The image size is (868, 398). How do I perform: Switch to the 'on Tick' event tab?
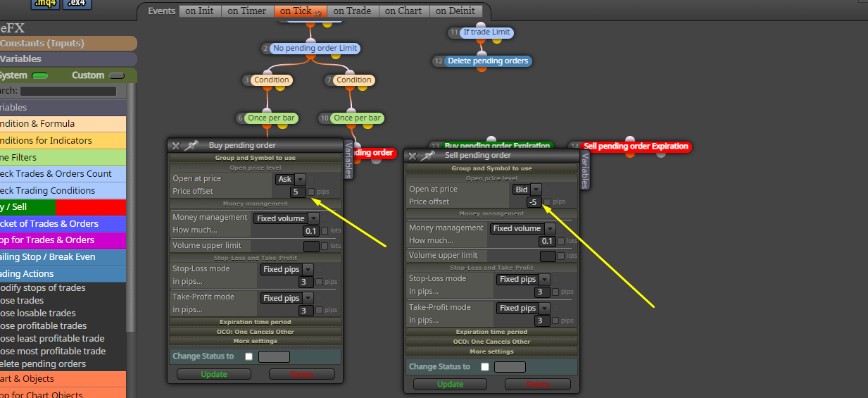point(300,11)
